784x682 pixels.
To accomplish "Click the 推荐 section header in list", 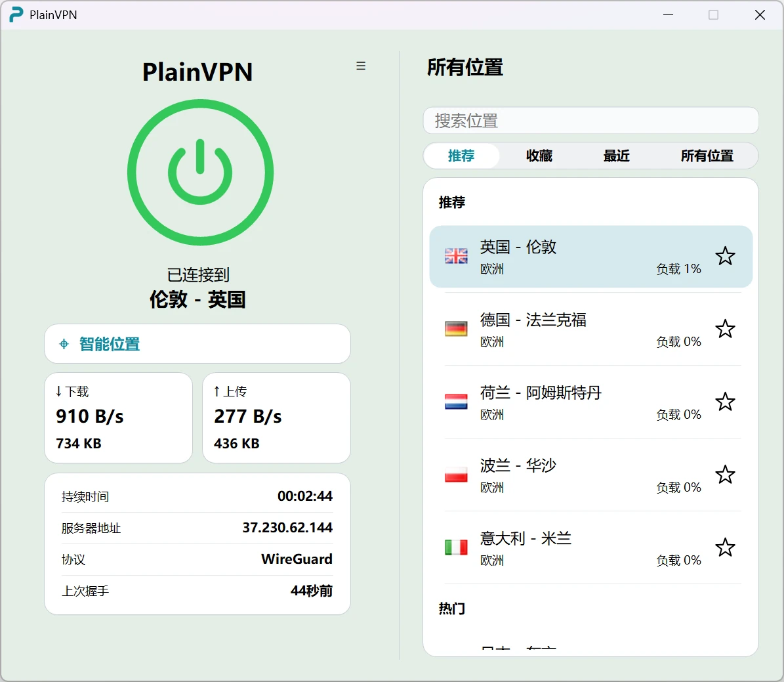I will 452,202.
